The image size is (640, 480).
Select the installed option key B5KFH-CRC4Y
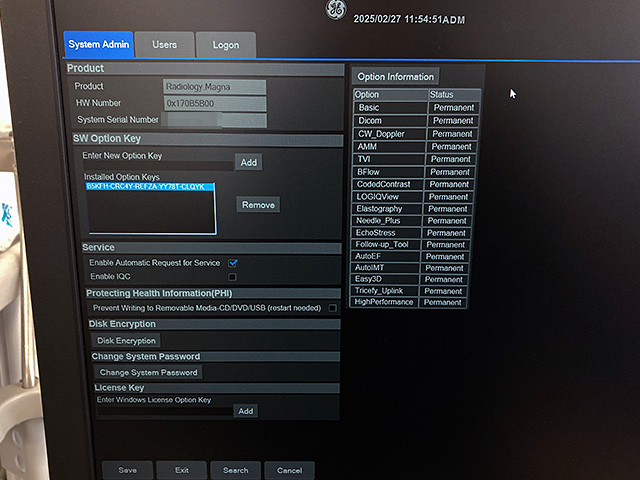pos(150,187)
